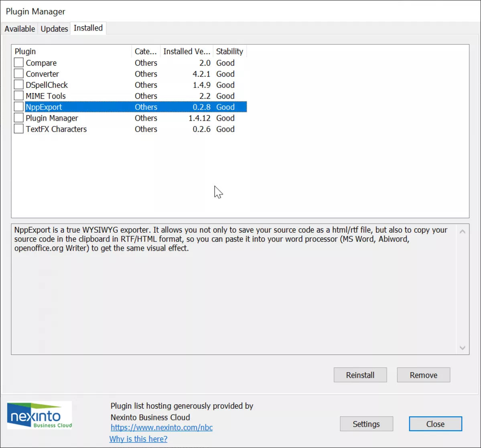Click version 1.4.9 in DSpellCheck row
481x448 pixels.
201,85
